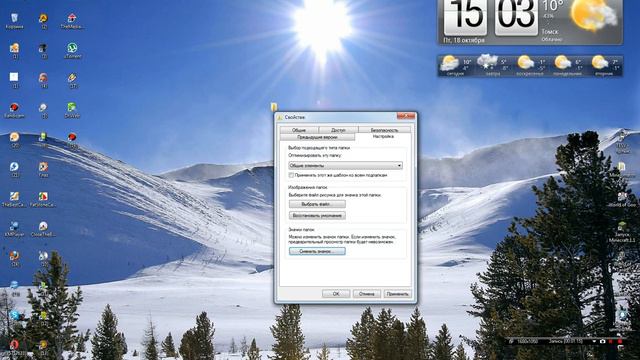Click the hour flip clock digits 15
The height and width of the screenshot is (360, 640).
click(465, 16)
